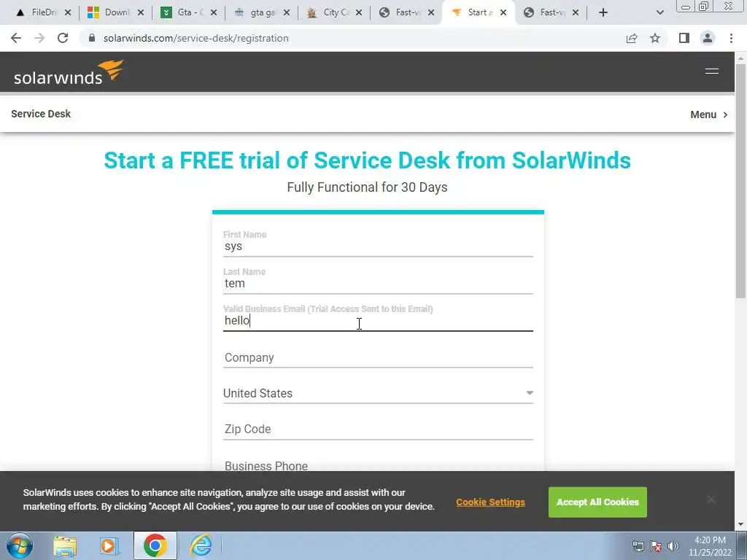The height and width of the screenshot is (560, 747).
Task: Bookmark this page with star icon
Action: [655, 38]
